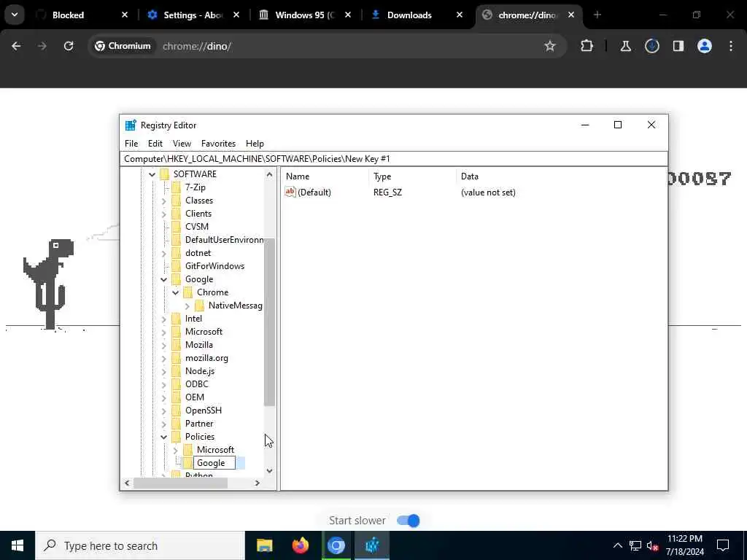The width and height of the screenshot is (747, 560).
Task: Click tree pane scroll up arrow
Action: 270,174
